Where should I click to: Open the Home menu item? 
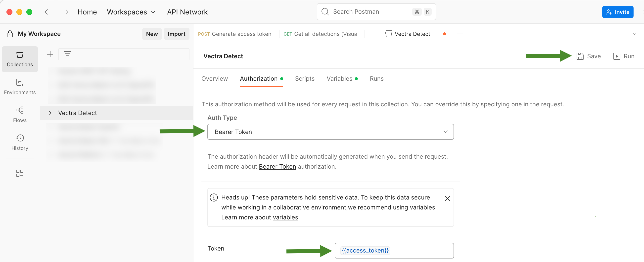click(87, 12)
